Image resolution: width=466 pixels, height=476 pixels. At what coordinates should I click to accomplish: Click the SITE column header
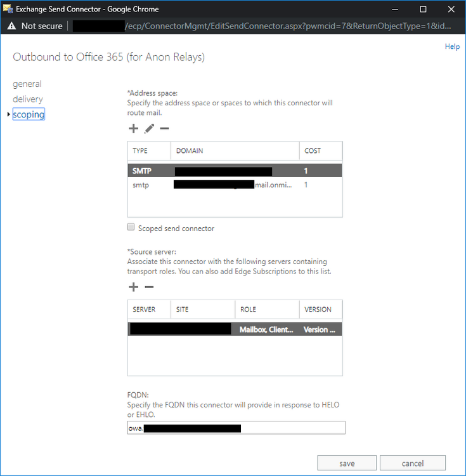click(203, 309)
